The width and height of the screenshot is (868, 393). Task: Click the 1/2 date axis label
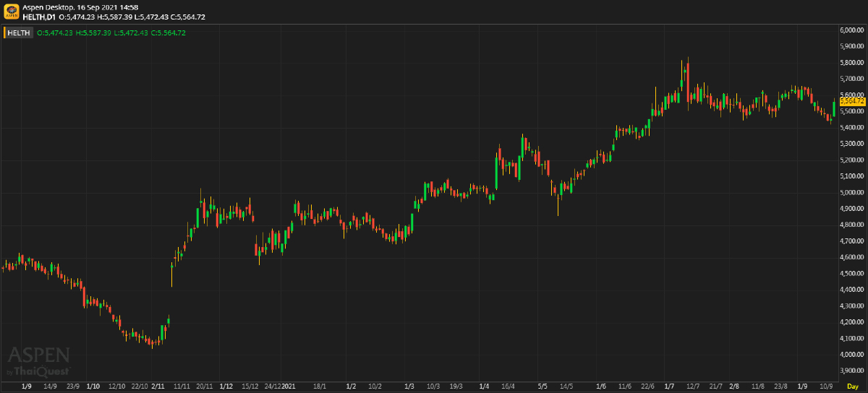[352, 386]
